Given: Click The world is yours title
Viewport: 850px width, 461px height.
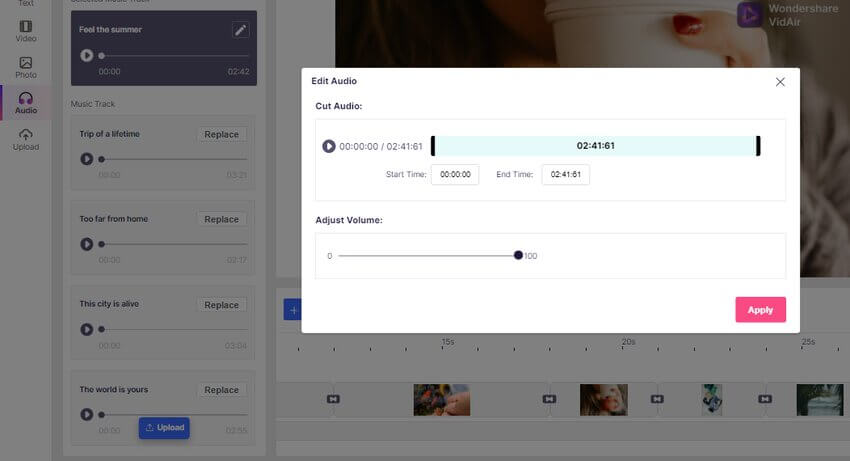Looking at the screenshot, I should 114,389.
